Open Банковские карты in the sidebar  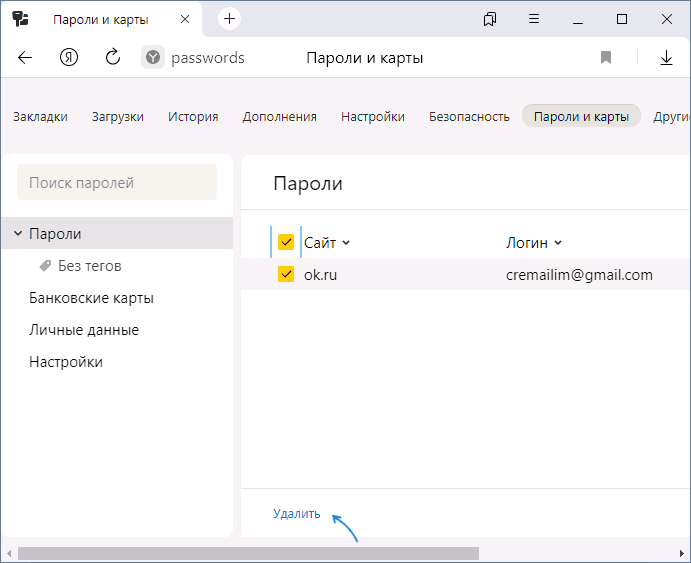[91, 298]
